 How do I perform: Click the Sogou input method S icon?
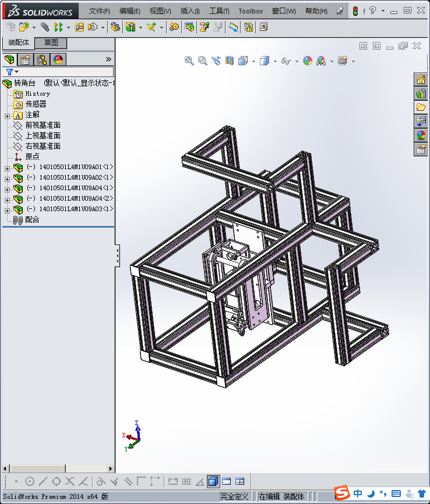(x=341, y=492)
